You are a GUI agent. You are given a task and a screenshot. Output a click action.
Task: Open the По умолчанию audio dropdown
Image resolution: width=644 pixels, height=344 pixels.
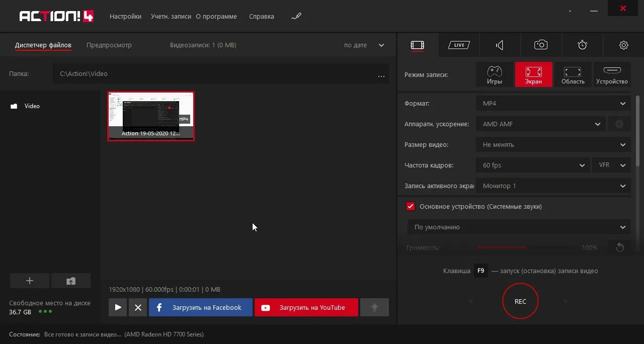[x=519, y=227]
